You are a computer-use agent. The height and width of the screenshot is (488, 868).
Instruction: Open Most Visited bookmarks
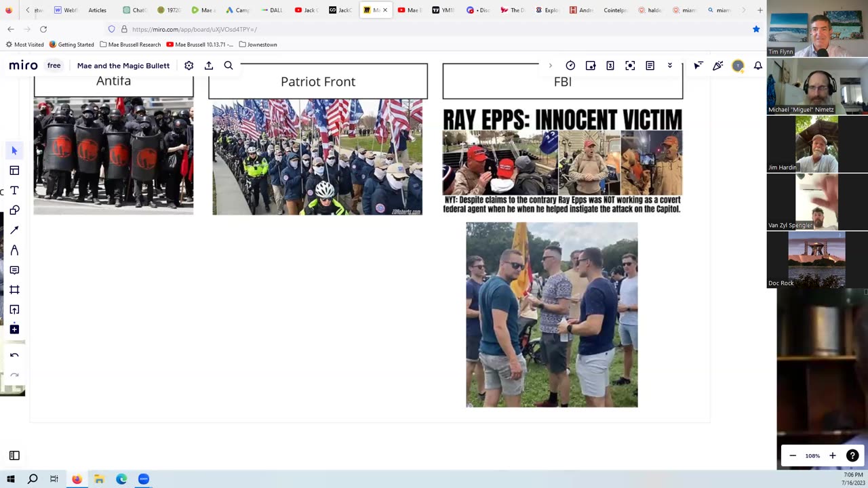pos(24,45)
